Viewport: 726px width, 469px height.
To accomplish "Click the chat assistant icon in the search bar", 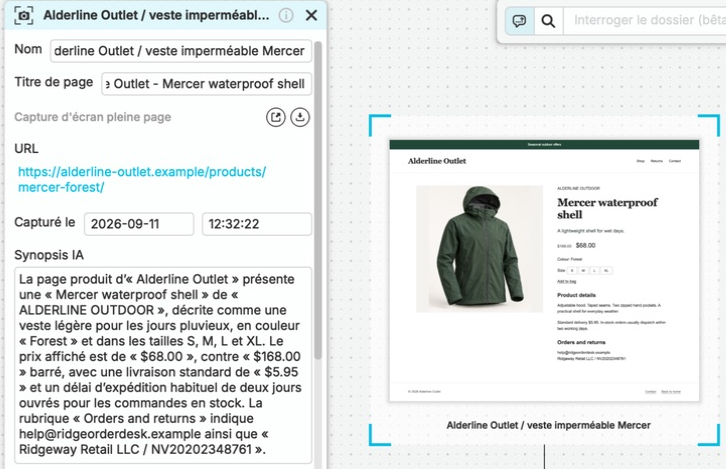I will [x=519, y=21].
